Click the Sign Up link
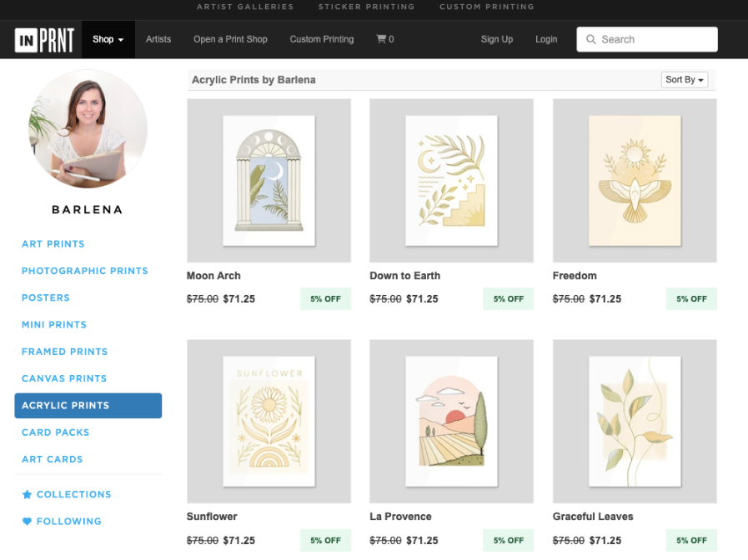The height and width of the screenshot is (560, 748). (497, 39)
